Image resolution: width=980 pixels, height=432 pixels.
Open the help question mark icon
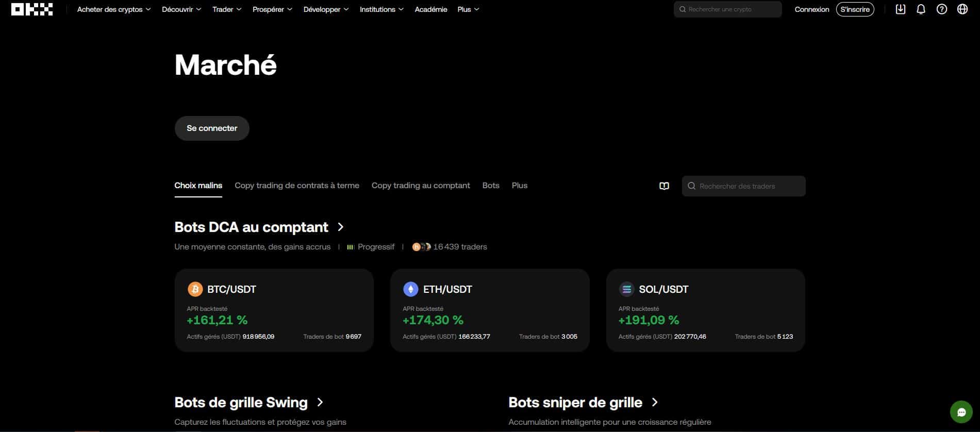tap(941, 9)
